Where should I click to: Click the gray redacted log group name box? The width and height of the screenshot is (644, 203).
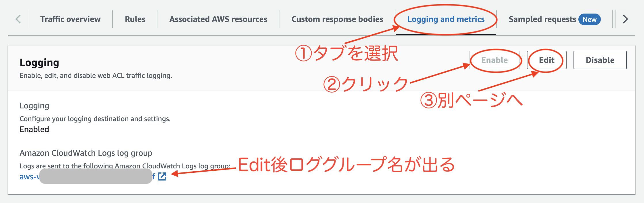click(x=96, y=176)
